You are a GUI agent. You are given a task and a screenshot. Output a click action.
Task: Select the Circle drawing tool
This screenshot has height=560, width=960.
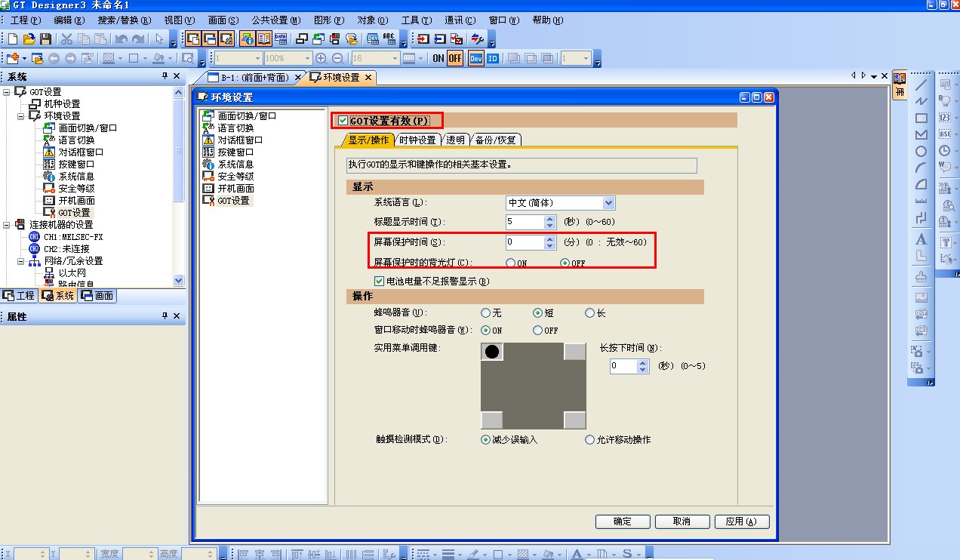coord(921,152)
